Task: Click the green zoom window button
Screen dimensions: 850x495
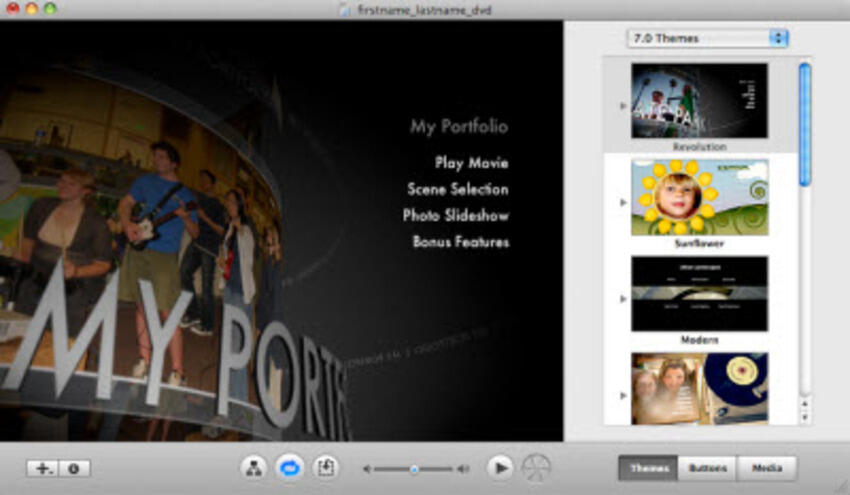Action: click(x=50, y=8)
